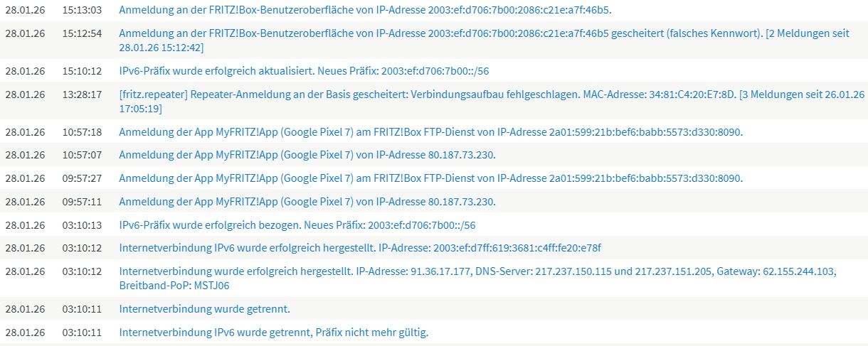Click the 15:13:03 timestamp cell
Screen dimensions: 868x346
coord(82,11)
